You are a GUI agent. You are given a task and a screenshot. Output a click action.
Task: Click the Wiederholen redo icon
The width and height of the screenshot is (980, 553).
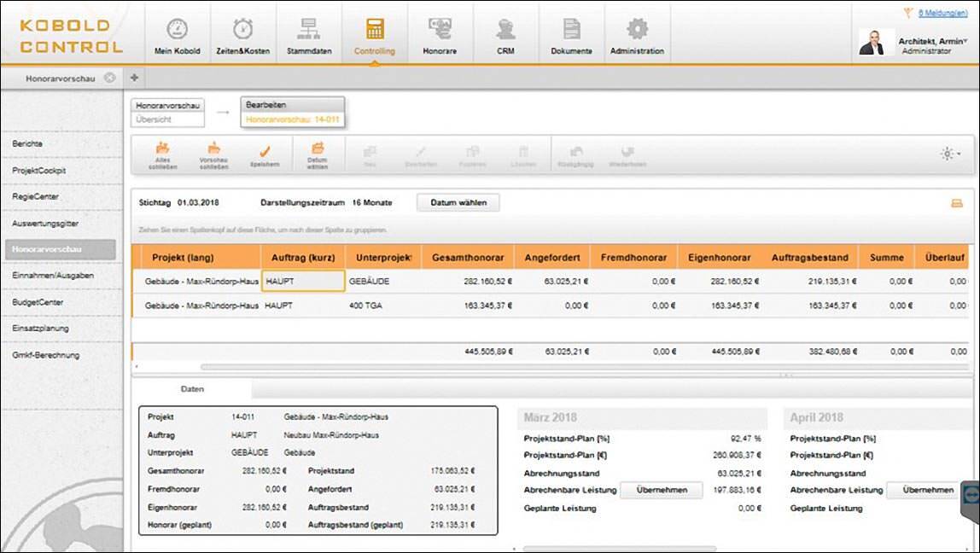[627, 155]
